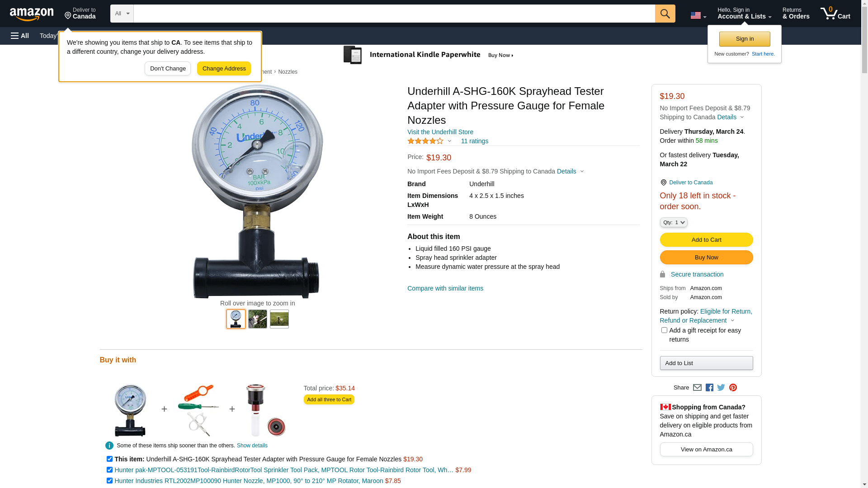Uncheck the Hunter pak MPTOOL item checkbox
868x488 pixels.
point(109,470)
